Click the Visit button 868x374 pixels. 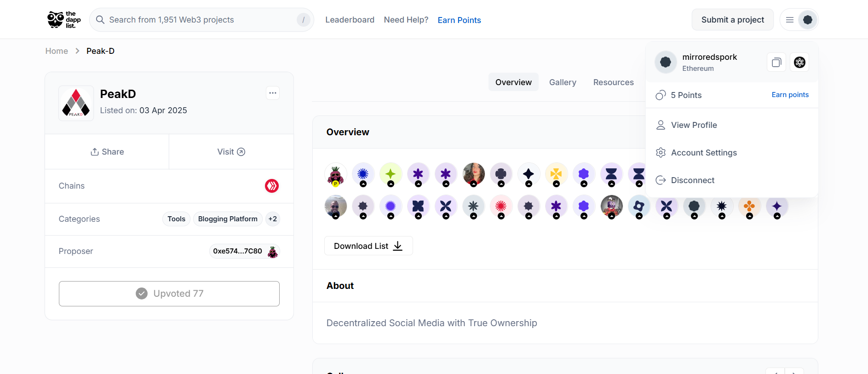(231, 152)
